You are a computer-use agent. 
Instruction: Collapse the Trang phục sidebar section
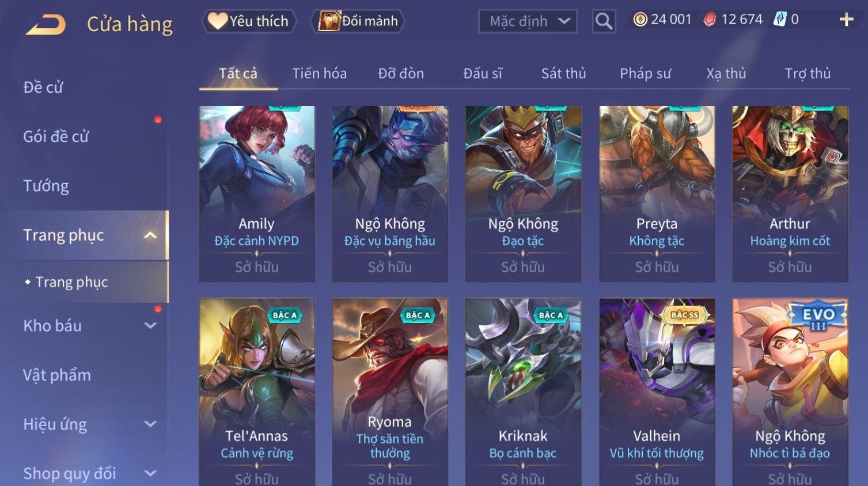pyautogui.click(x=150, y=235)
